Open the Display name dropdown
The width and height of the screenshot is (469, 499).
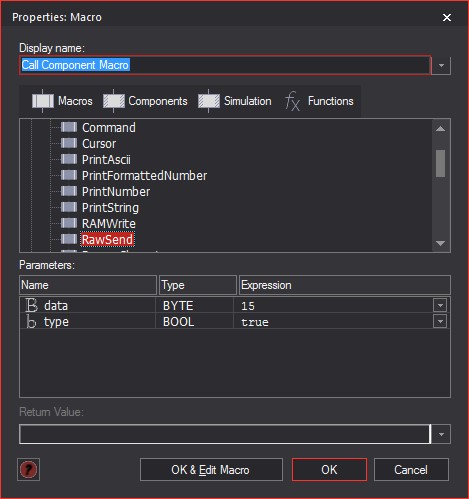click(441, 65)
